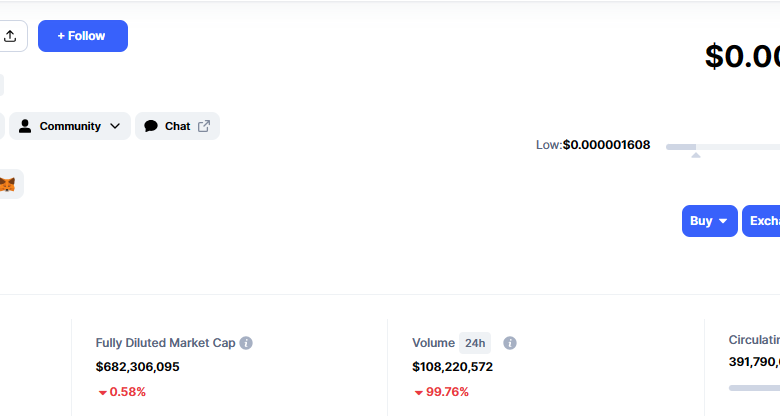Click the red down arrow beside 99.76%
This screenshot has height=416, width=780.
(418, 392)
